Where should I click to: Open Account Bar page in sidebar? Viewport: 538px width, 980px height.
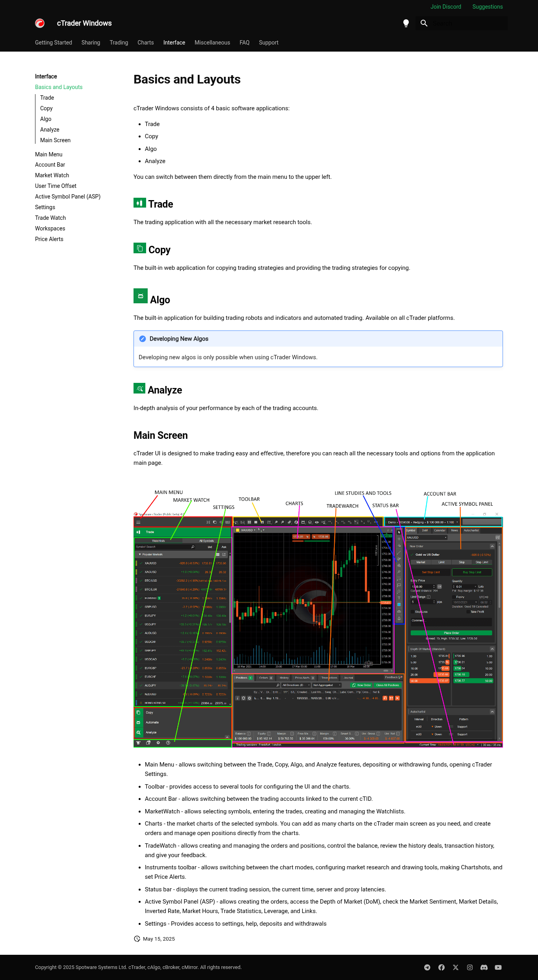50,165
